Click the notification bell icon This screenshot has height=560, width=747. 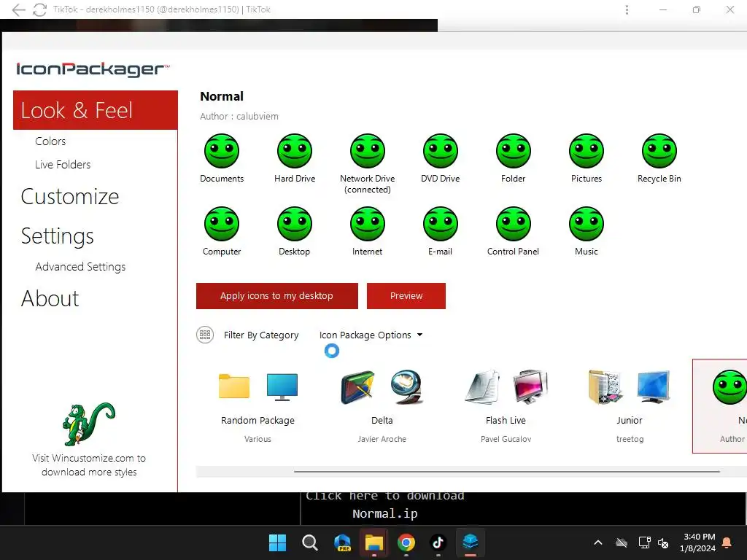[727, 542]
